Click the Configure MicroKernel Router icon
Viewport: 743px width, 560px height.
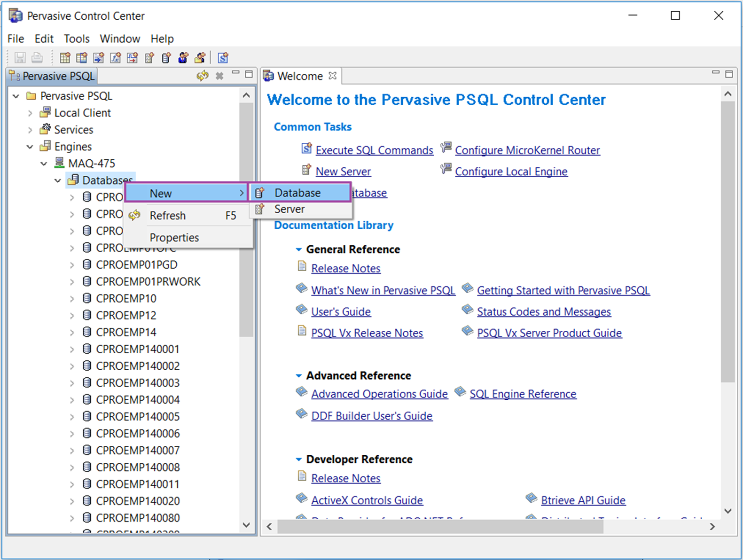click(446, 148)
